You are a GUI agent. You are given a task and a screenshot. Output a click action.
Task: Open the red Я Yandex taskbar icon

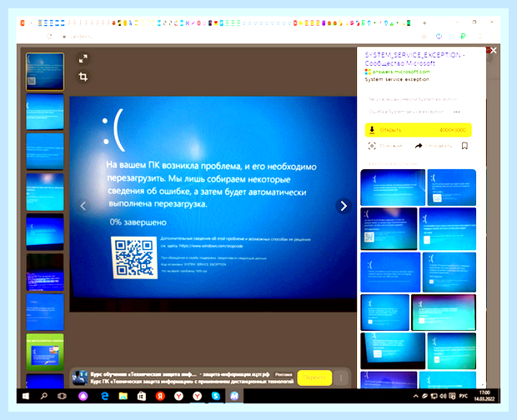[160, 396]
